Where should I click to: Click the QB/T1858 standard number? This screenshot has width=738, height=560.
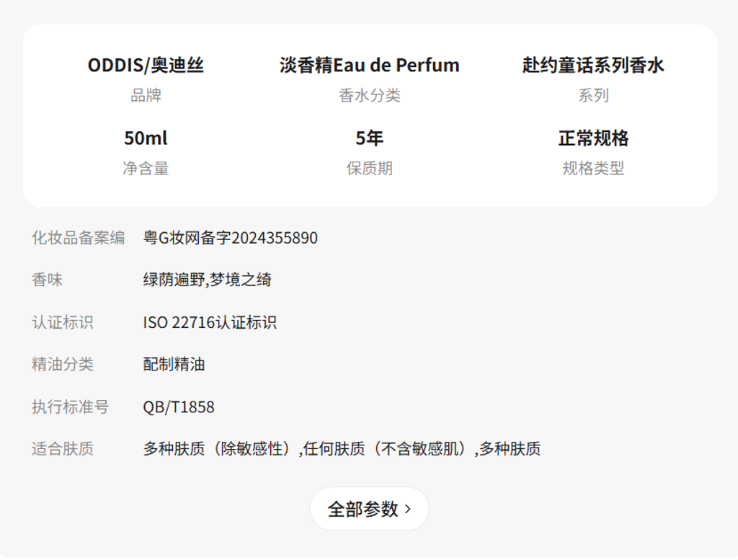pyautogui.click(x=179, y=406)
